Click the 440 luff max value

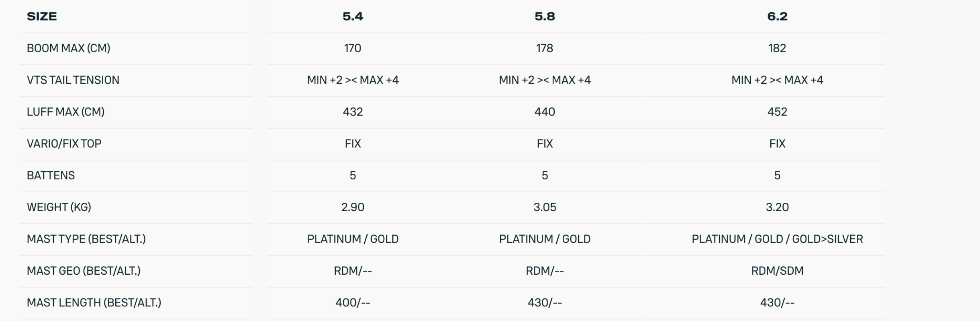tap(545, 112)
